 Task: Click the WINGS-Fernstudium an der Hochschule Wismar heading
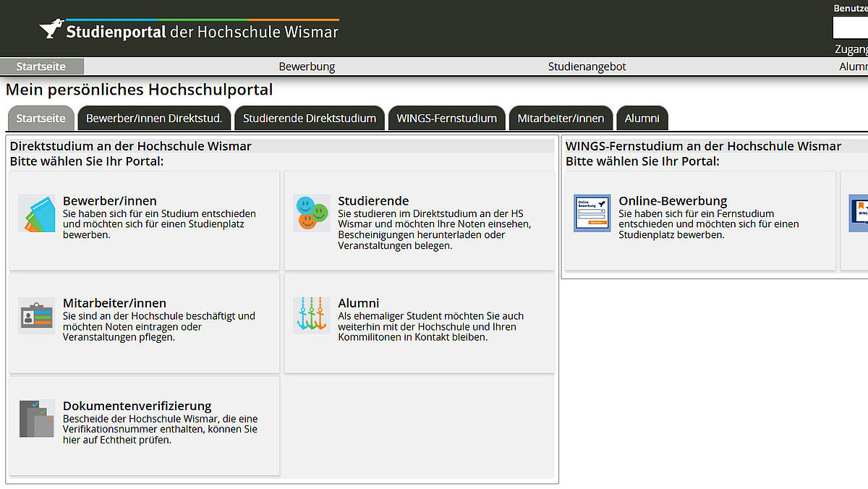tap(703, 146)
